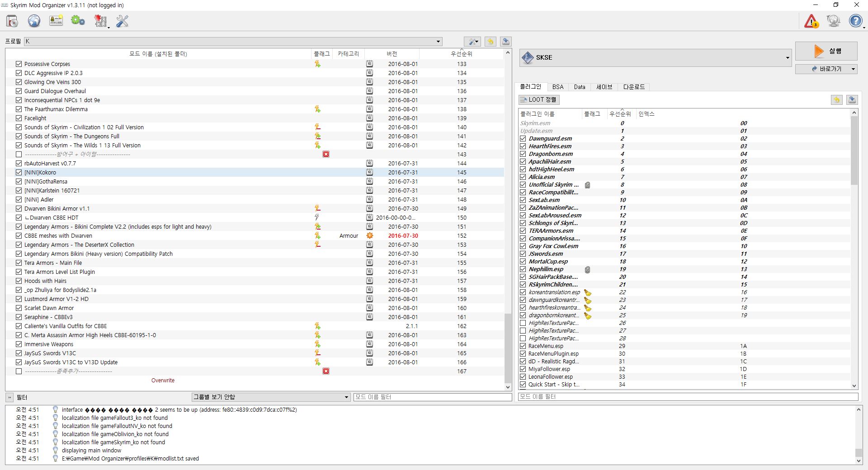
Task: Open the executables gears icon
Action: tap(78, 21)
